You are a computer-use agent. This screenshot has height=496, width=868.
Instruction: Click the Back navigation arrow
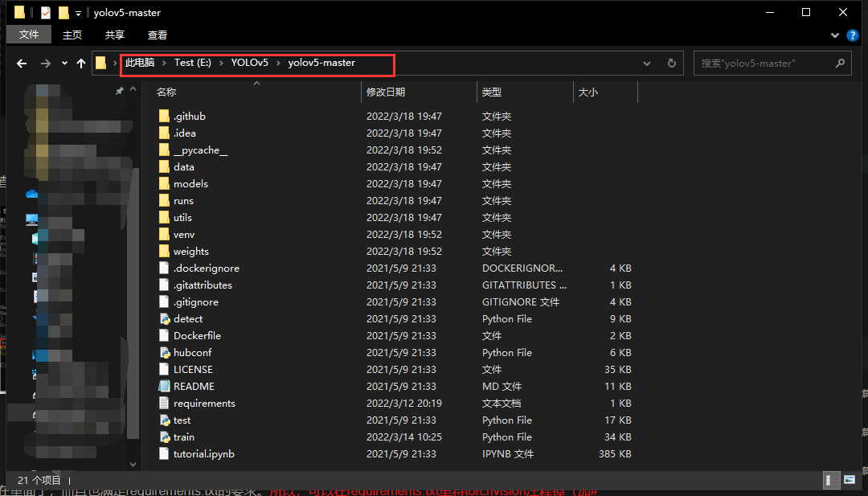[22, 64]
